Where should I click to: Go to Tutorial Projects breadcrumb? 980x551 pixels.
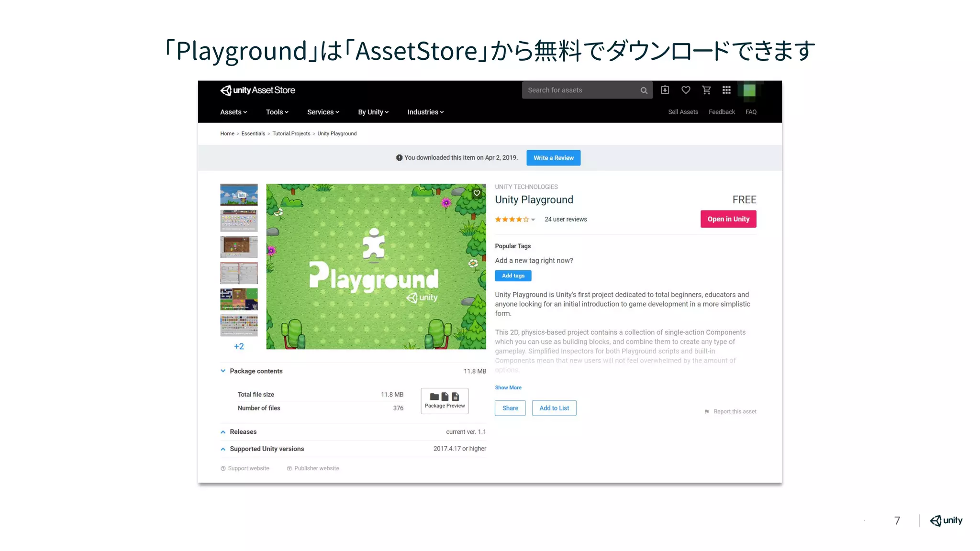click(x=291, y=134)
